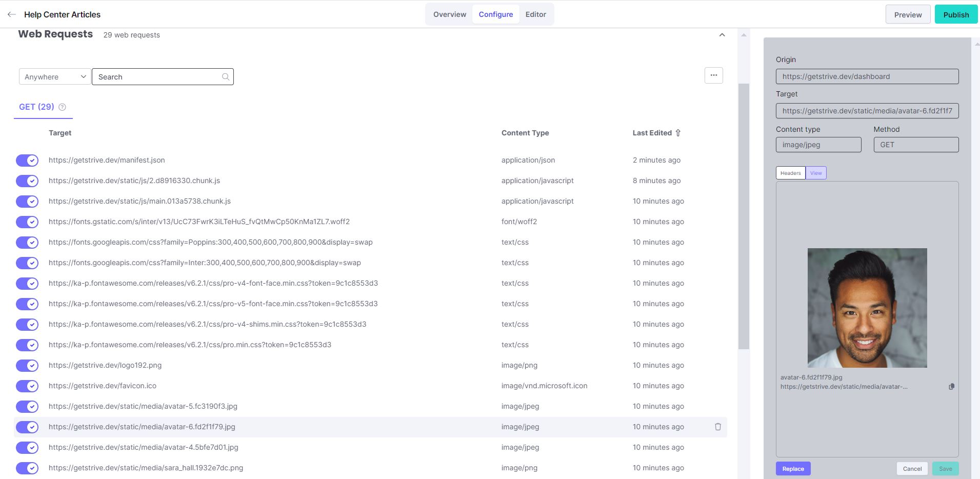The height and width of the screenshot is (479, 980).
Task: Click the Origin URL field
Action: (x=867, y=76)
